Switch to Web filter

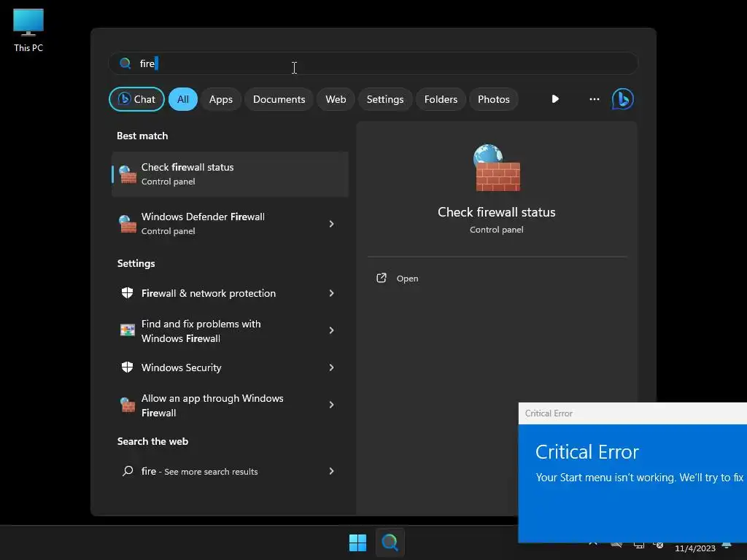pos(336,99)
